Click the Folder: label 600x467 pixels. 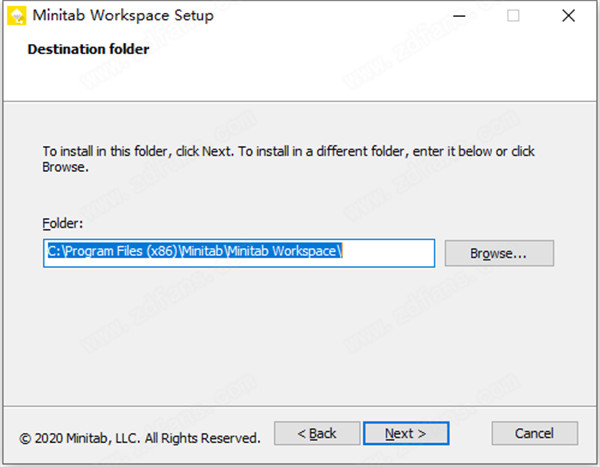point(62,223)
